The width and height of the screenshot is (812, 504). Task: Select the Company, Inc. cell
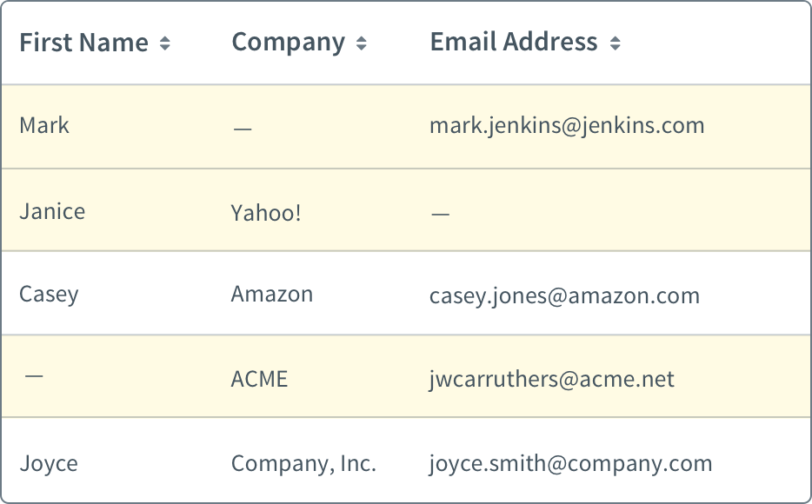(x=303, y=464)
